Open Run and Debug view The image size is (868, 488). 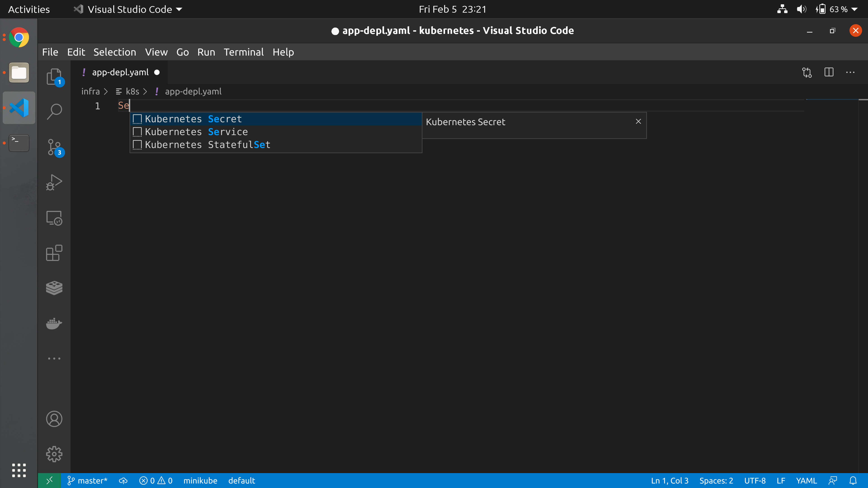54,182
